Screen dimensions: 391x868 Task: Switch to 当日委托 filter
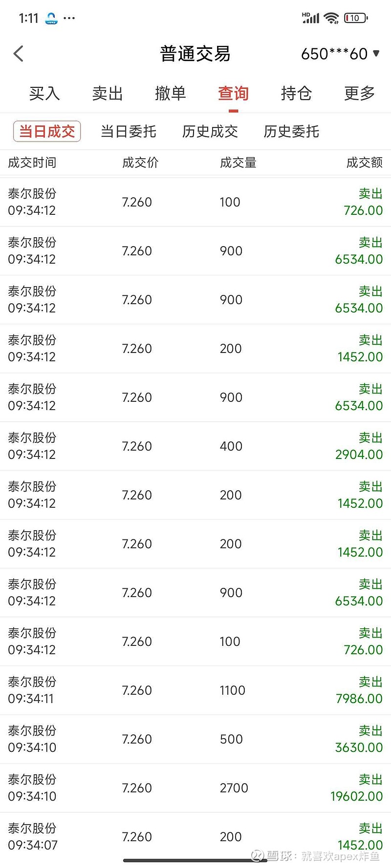(x=129, y=131)
